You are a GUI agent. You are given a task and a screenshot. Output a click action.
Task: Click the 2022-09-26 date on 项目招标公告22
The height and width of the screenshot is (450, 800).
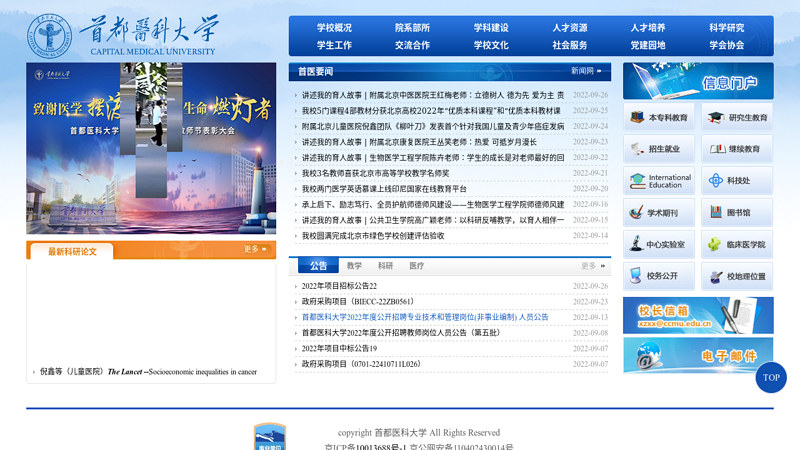(x=590, y=286)
